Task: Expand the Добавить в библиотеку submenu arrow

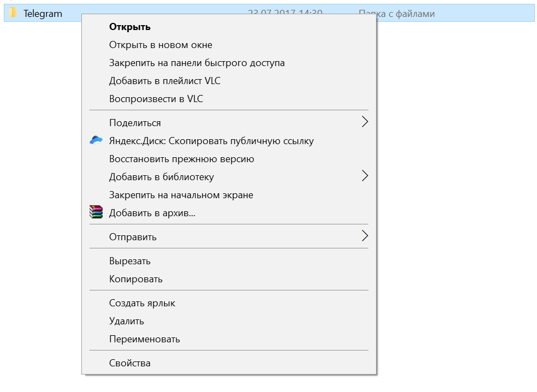Action: coord(365,176)
